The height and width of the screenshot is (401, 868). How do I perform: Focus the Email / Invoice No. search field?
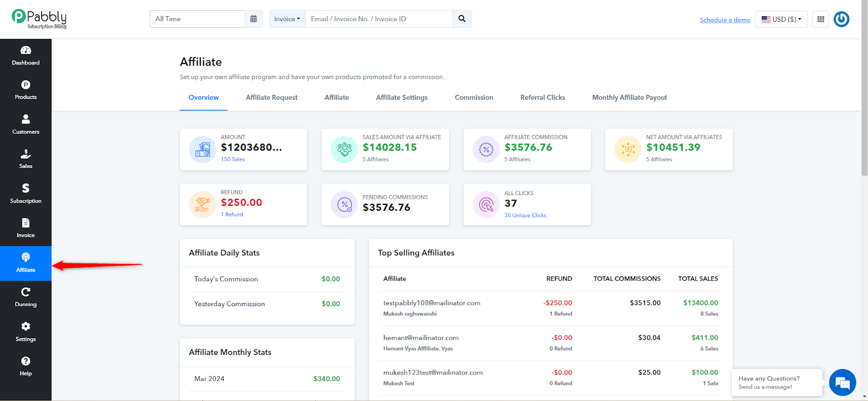(x=379, y=19)
